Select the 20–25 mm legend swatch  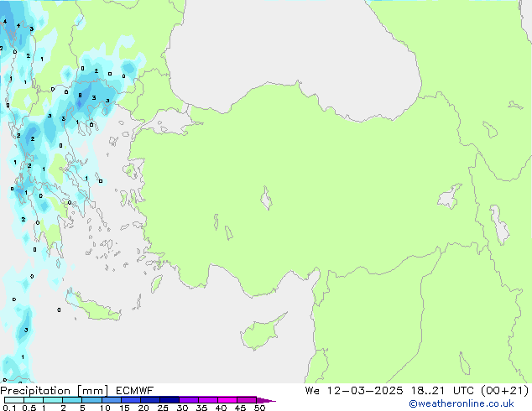point(150,400)
